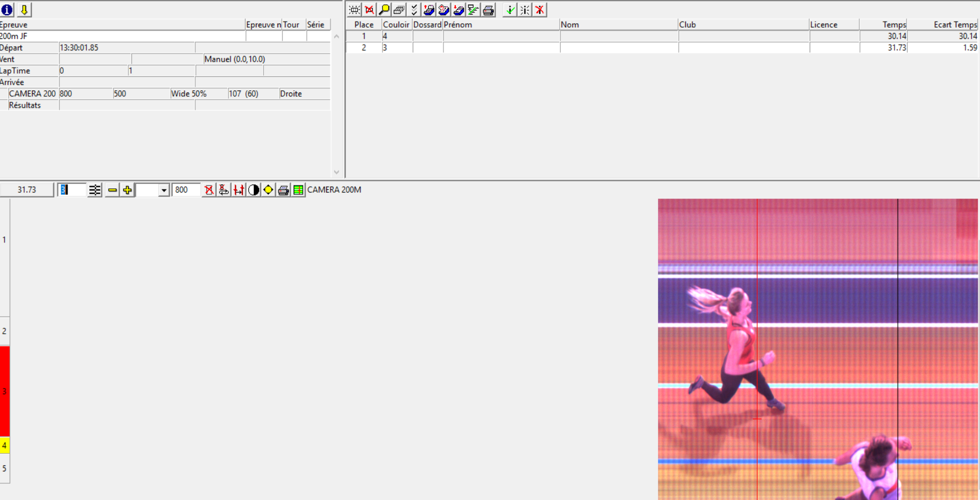Click the yellow magnifier search icon
Image resolution: width=980 pixels, height=500 pixels.
pyautogui.click(x=384, y=10)
